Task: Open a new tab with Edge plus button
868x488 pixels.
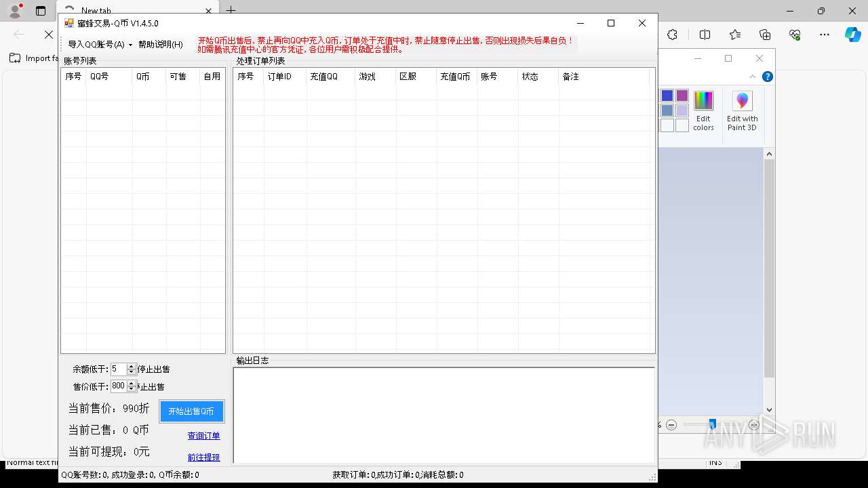Action: click(x=231, y=10)
